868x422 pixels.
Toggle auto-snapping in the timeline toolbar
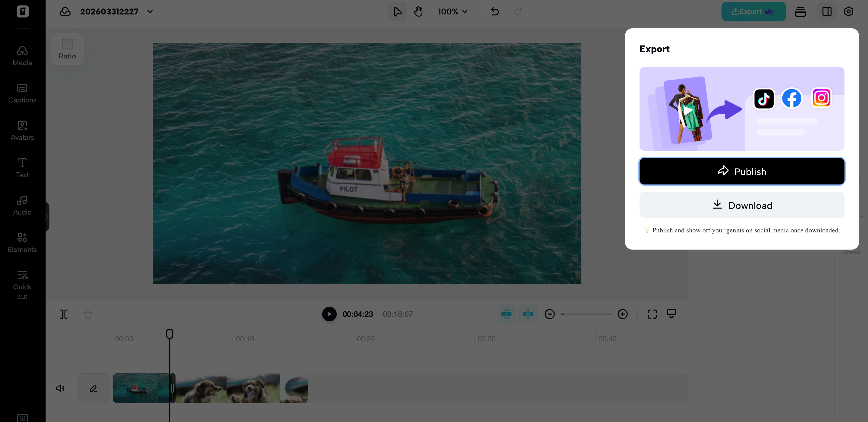click(506, 314)
